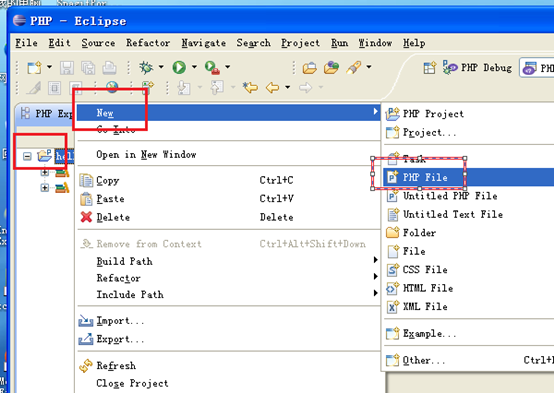The height and width of the screenshot is (393, 554).
Task: Choose Open in New Window
Action: coord(229,154)
